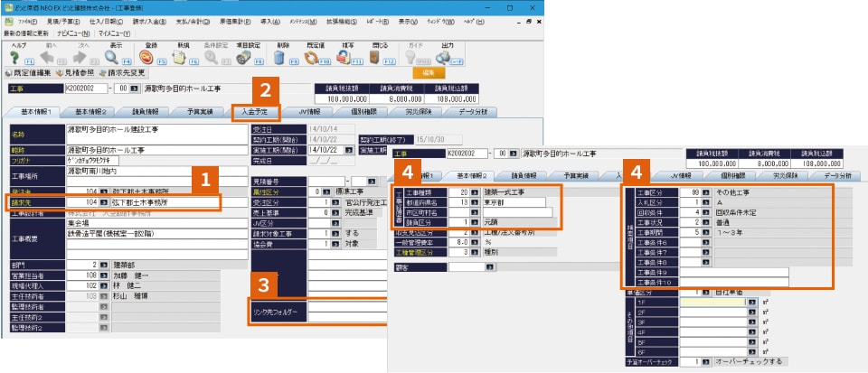Click the 削除 trash-can toolbar icon
The width and height of the screenshot is (868, 373).
(279, 58)
